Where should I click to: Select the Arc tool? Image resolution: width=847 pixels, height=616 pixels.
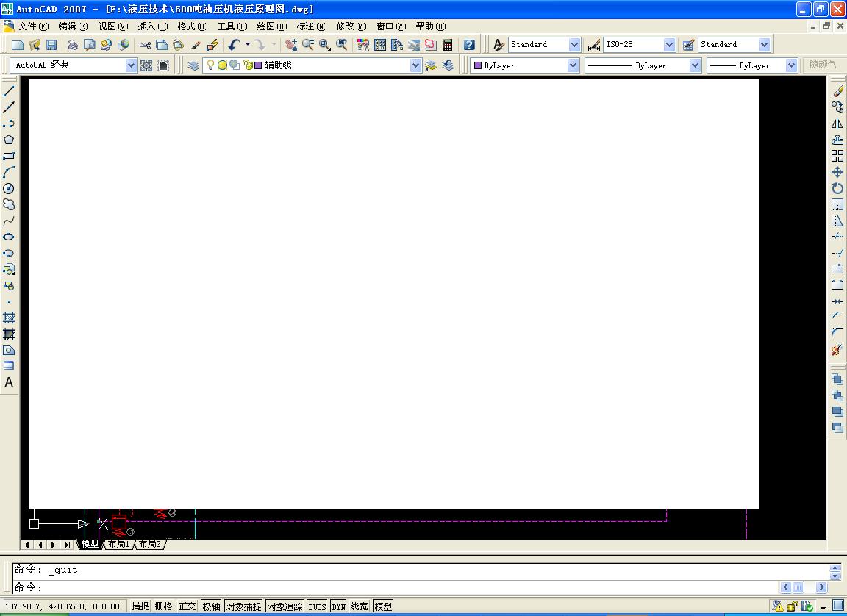[x=9, y=172]
